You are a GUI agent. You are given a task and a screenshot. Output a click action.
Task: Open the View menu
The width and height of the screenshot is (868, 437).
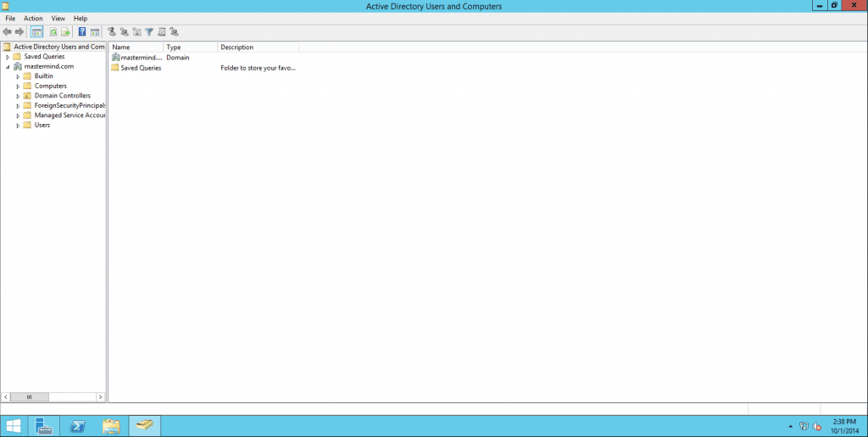pos(58,18)
